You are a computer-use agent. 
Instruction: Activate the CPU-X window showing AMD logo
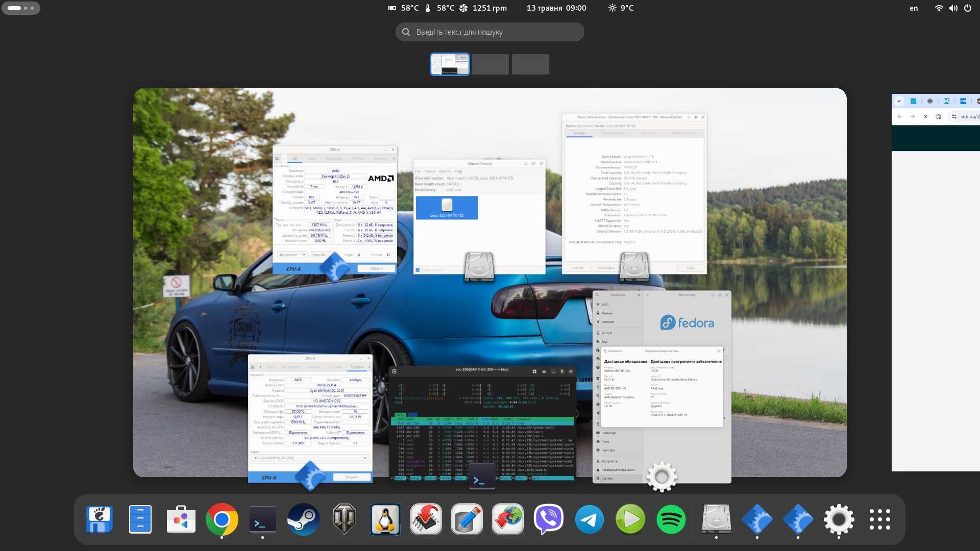point(334,210)
